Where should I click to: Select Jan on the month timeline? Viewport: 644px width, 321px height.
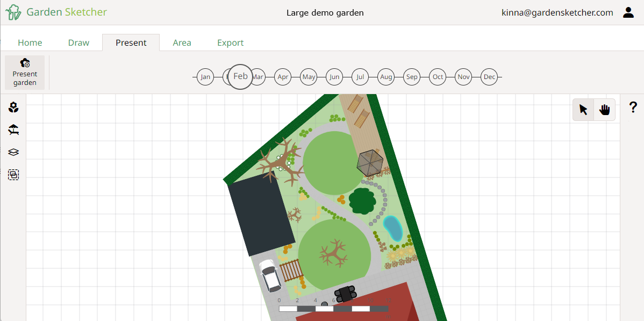pos(205,77)
